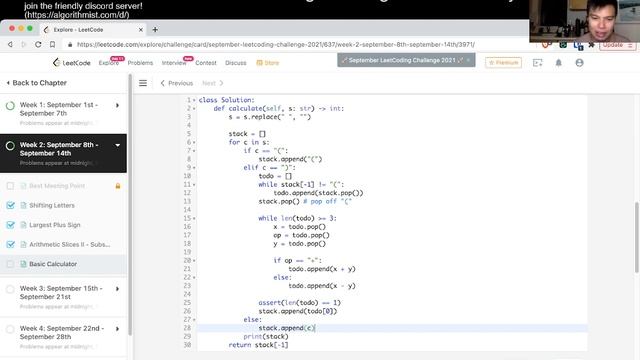Click the sidebar vertical scrollbar
Image resolution: width=640 pixels, height=360 pixels.
(130, 204)
